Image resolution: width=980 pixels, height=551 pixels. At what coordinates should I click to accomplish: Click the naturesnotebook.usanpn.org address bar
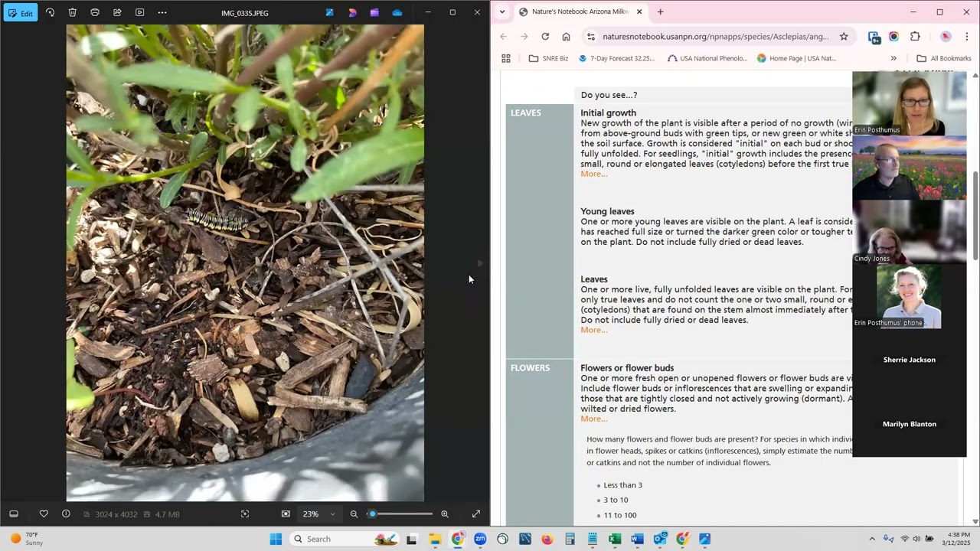[x=715, y=37]
